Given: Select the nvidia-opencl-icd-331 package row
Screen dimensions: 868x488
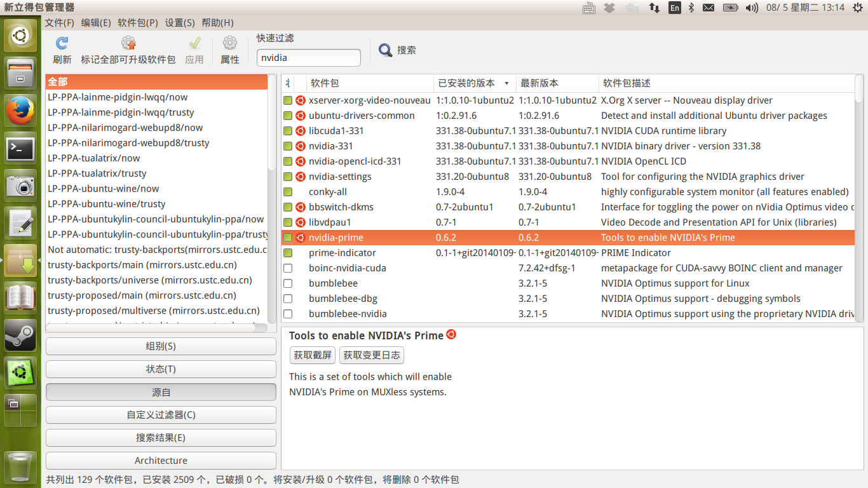Looking at the screenshot, I should (x=568, y=161).
